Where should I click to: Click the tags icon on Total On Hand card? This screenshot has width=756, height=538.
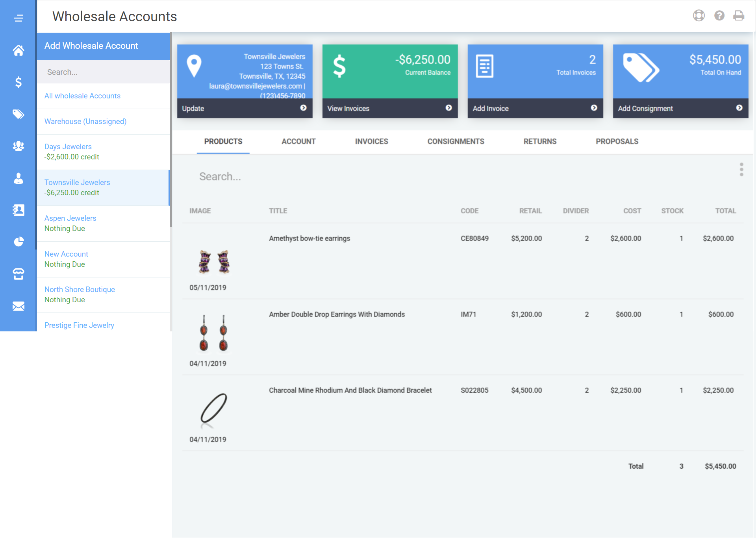(x=641, y=67)
